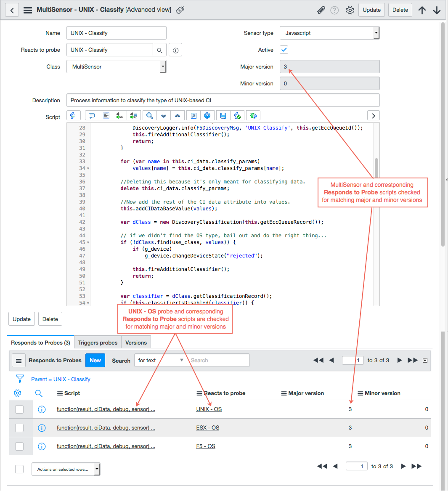
Task: Click the script editor vertical scrollbar
Action: 376,168
